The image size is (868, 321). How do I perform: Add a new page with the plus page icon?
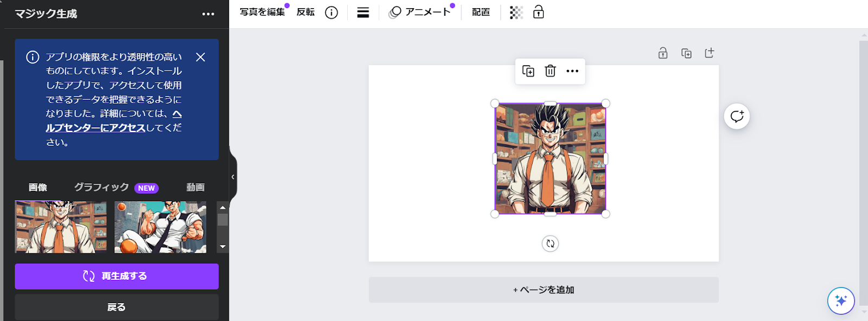point(709,53)
